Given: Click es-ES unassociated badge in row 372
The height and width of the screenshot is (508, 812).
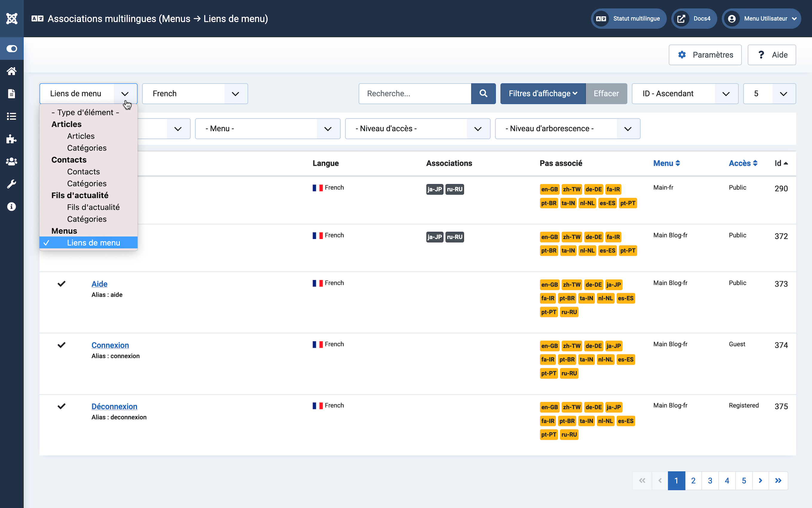Looking at the screenshot, I should [607, 251].
